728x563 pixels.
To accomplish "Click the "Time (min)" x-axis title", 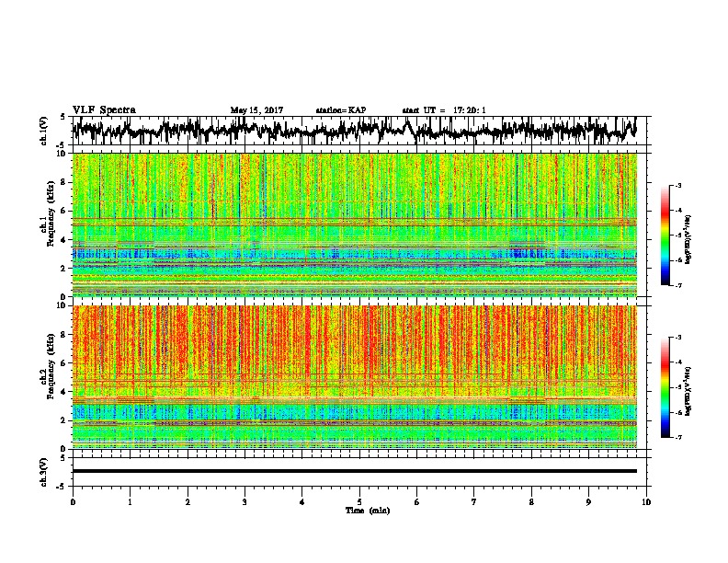I will (368, 511).
